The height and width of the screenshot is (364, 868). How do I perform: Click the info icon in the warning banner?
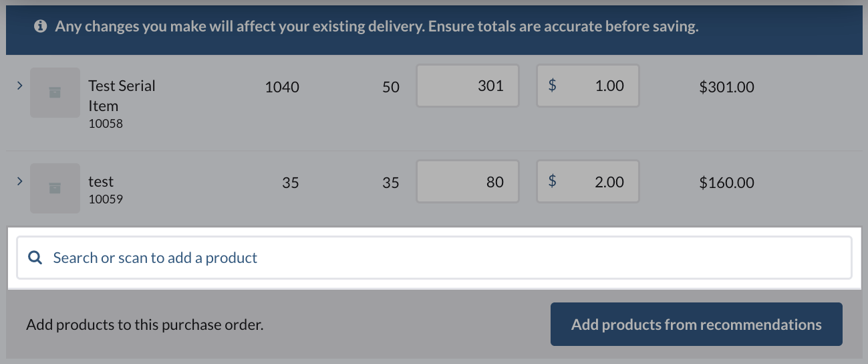click(41, 27)
